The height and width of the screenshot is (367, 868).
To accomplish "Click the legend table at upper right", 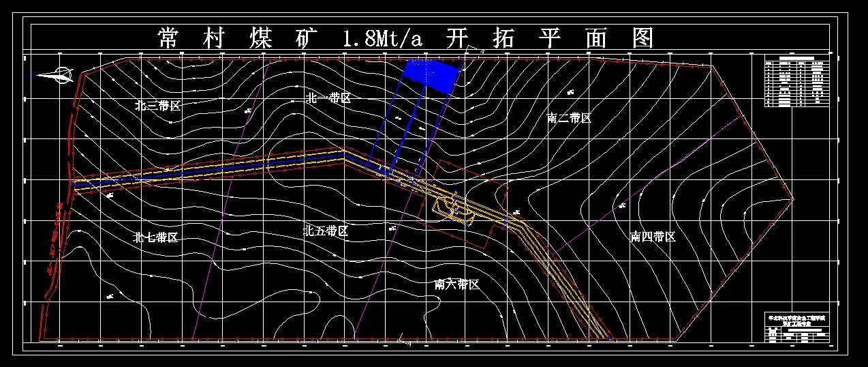I will pyautogui.click(x=799, y=80).
